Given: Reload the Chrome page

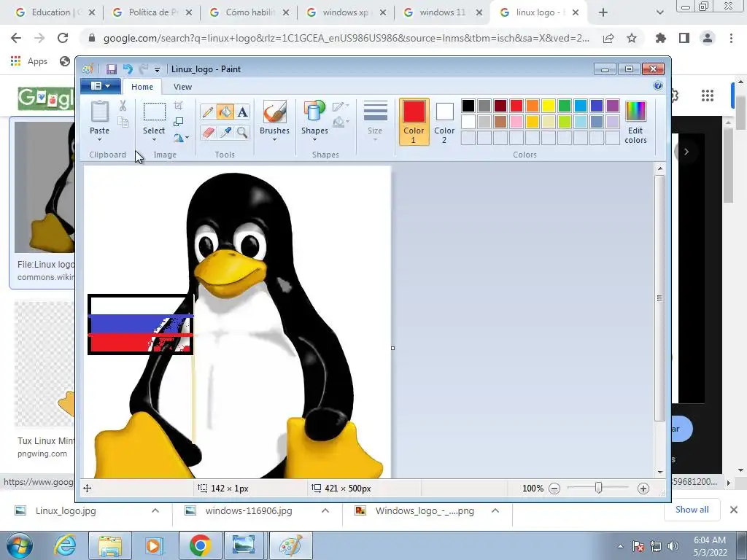Looking at the screenshot, I should click(x=63, y=38).
